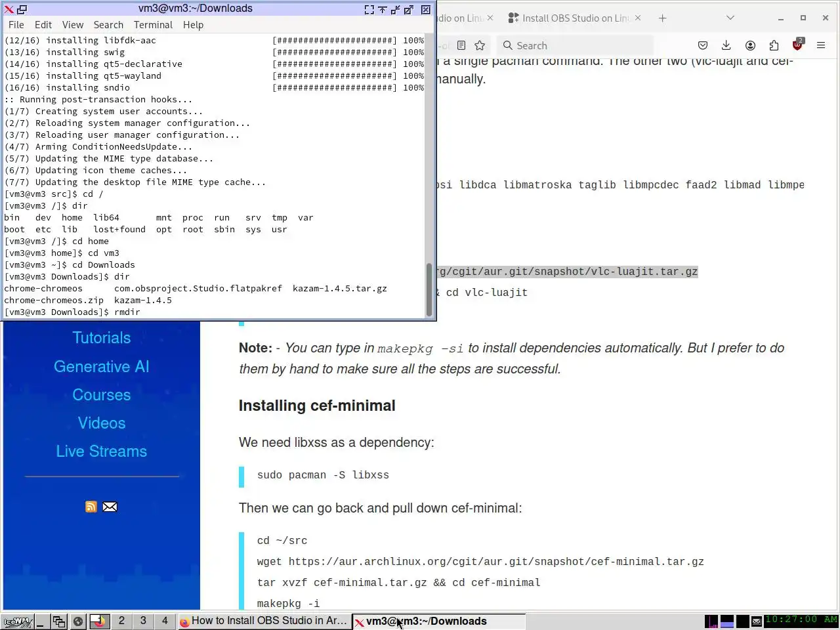Select the Firefox How to Install OBS taskbar button

264,621
